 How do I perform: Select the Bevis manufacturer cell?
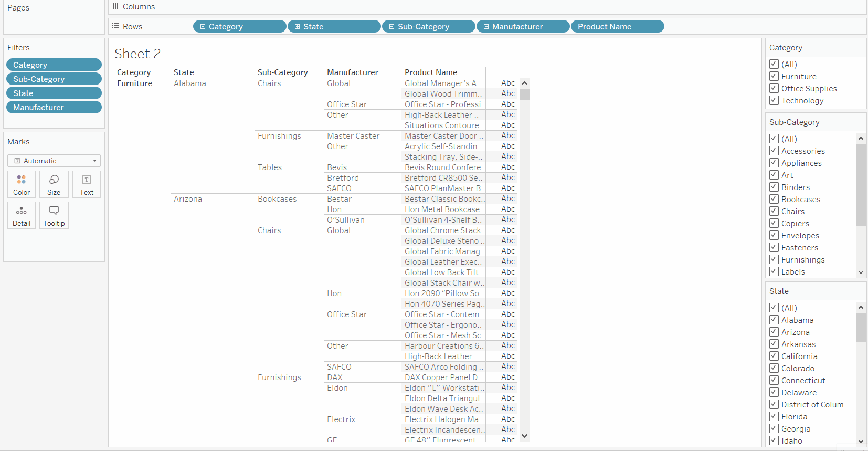[337, 167]
